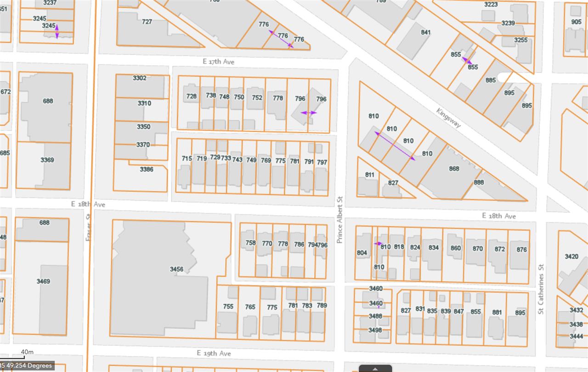Click the long purple arrow across lots 810
588x372 pixels.
(x=395, y=146)
